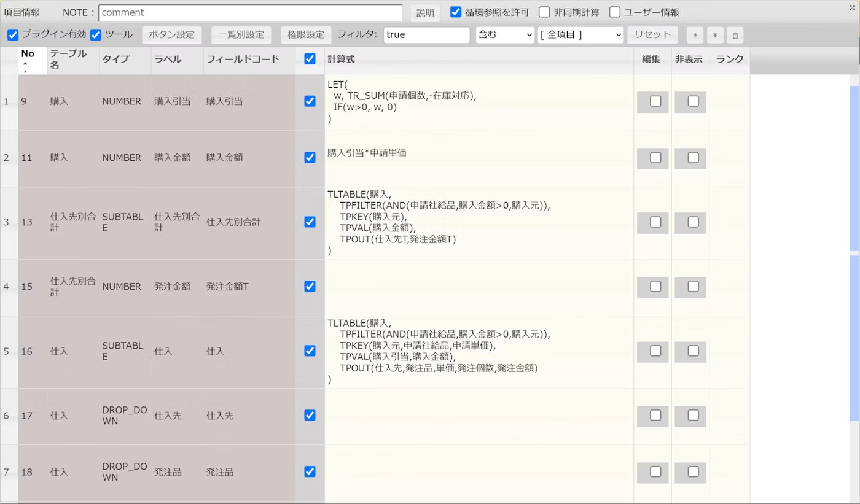Uncheck the blue row checkbox for 購入引当
860x504 pixels.
pyautogui.click(x=310, y=101)
